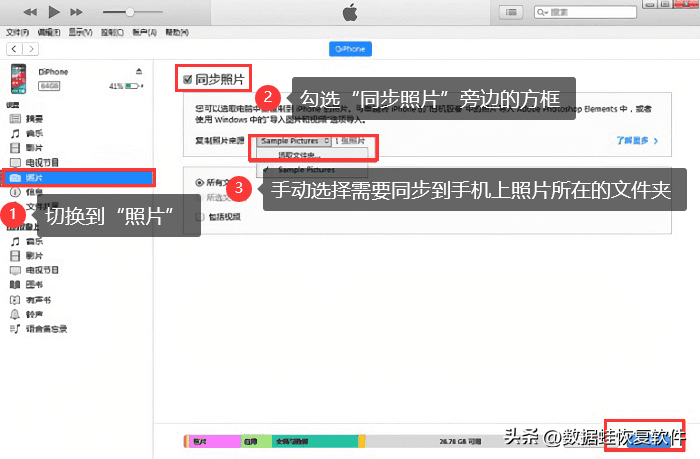
Task: Click the green 应用 storage segment
Action: point(256,441)
